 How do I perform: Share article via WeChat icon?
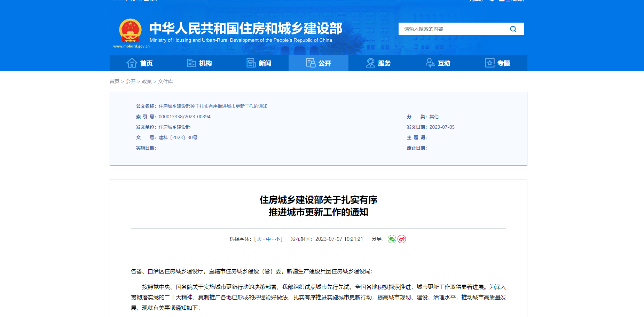[x=392, y=239]
